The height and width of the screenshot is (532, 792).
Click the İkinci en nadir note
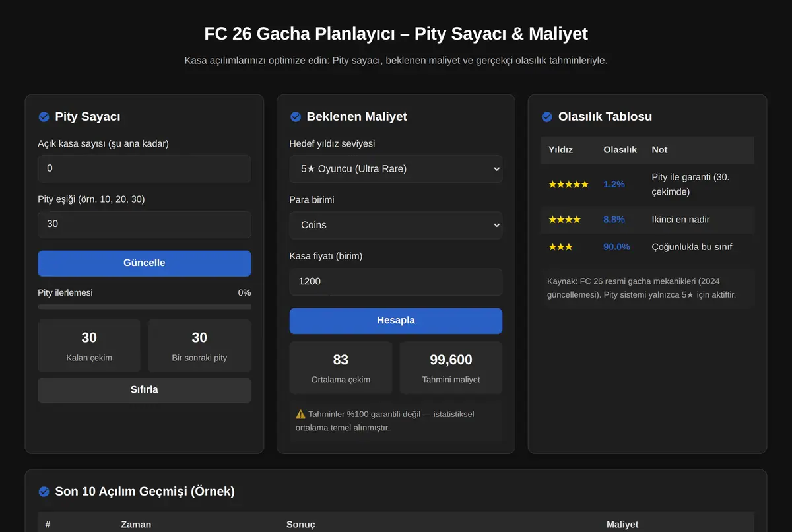pos(680,220)
